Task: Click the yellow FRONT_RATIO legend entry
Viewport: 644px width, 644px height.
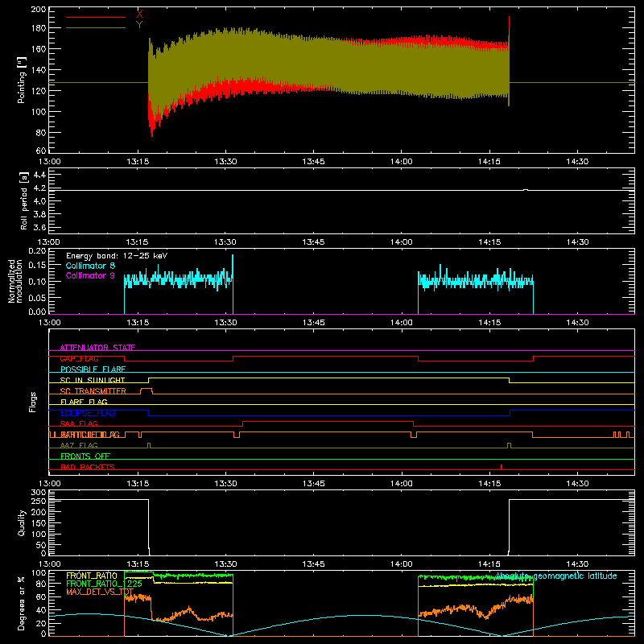Action: [92, 576]
